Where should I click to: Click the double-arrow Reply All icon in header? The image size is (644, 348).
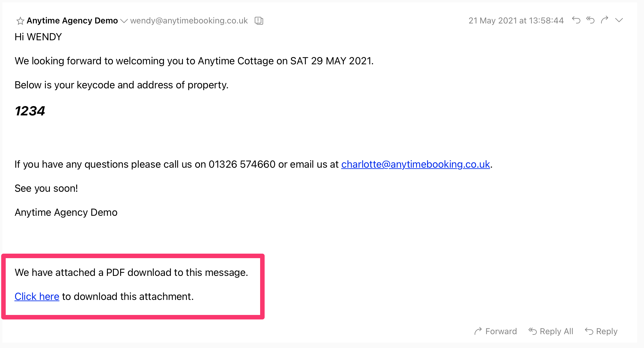point(590,20)
